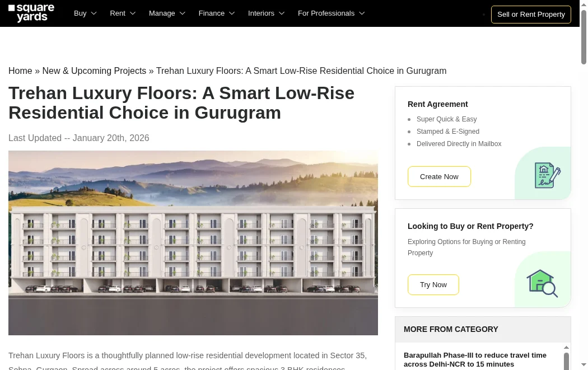
Task: Expand the Buy dropdown chevron
Action: click(x=94, y=13)
